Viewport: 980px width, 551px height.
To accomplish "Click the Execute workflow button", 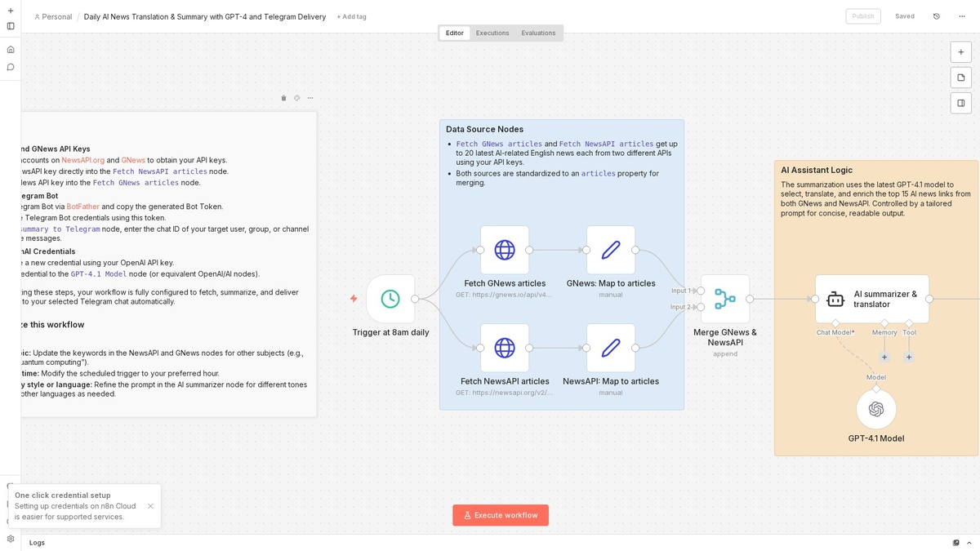I will point(501,515).
